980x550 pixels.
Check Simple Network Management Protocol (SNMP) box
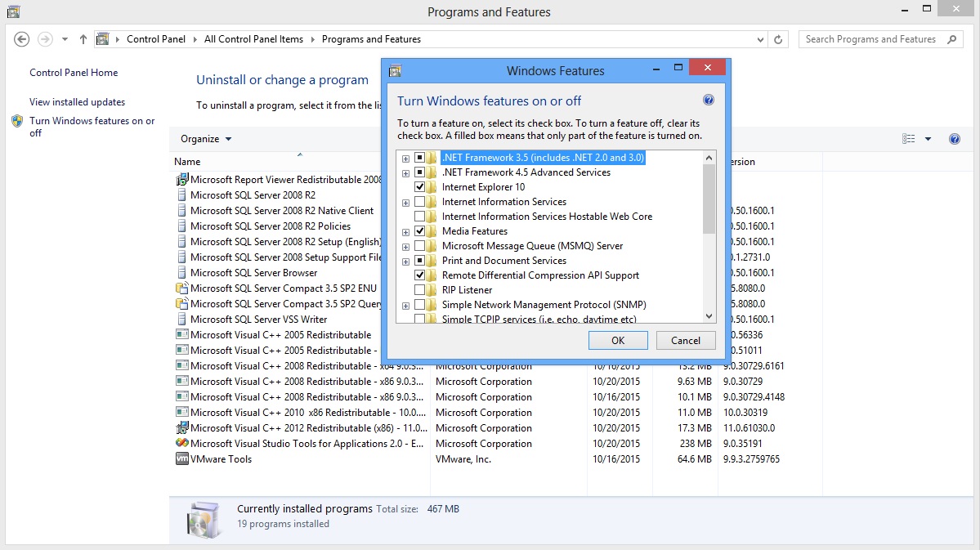pyautogui.click(x=420, y=304)
